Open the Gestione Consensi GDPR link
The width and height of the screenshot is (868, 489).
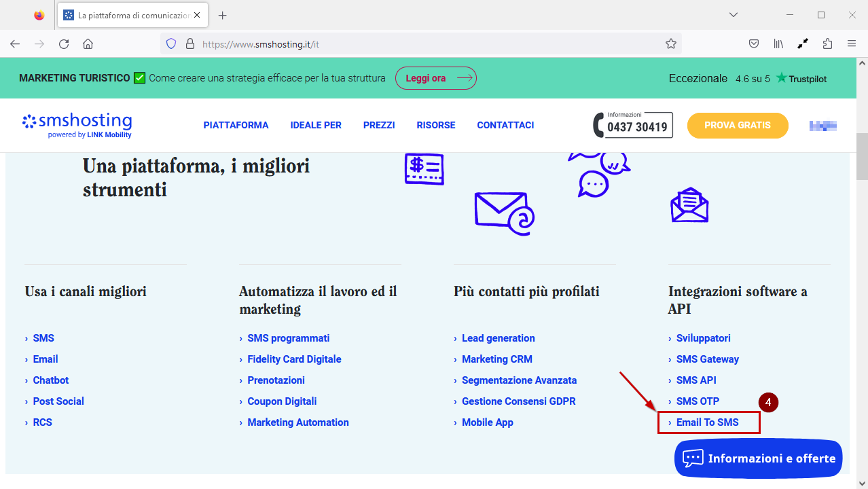point(519,401)
